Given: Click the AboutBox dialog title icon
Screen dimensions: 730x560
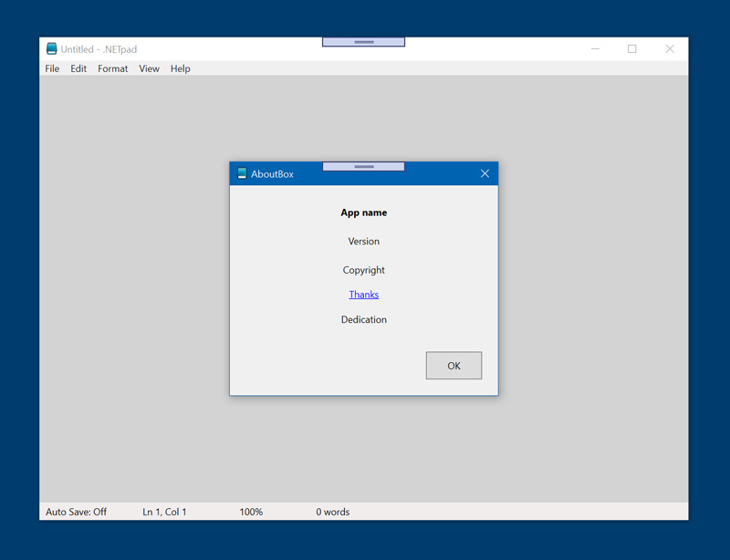Looking at the screenshot, I should click(242, 173).
